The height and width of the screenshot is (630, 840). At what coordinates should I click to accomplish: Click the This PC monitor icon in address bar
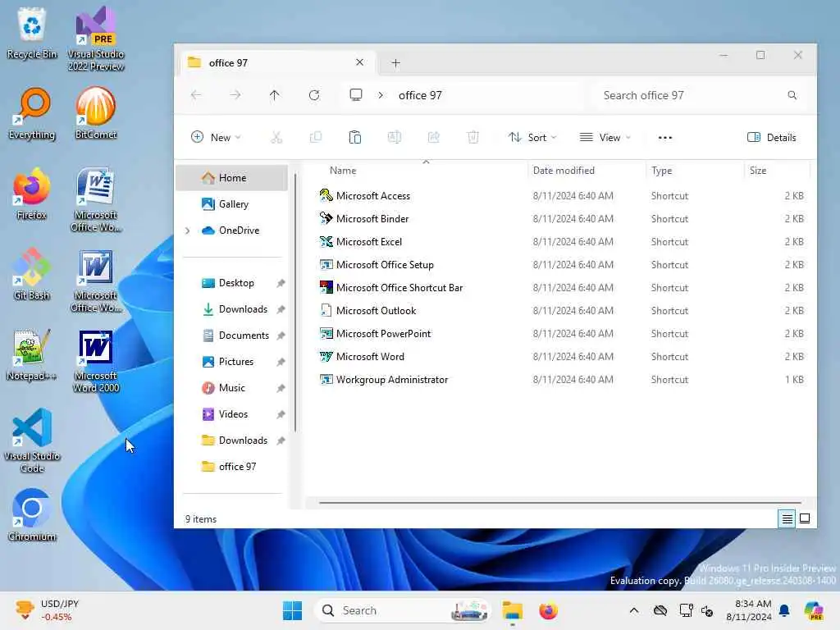[356, 95]
